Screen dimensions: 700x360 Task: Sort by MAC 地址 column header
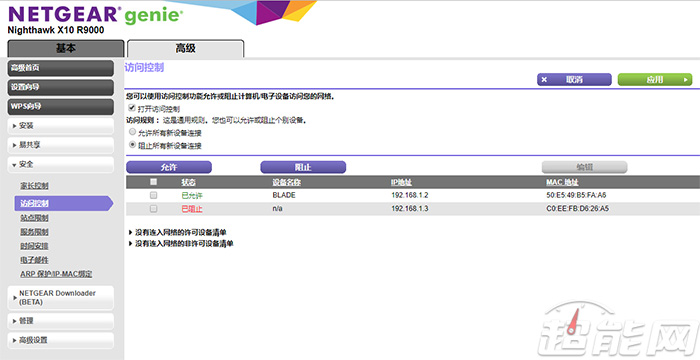562,182
